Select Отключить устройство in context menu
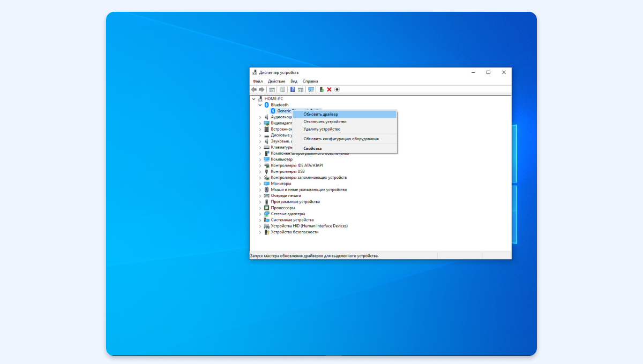 (325, 122)
